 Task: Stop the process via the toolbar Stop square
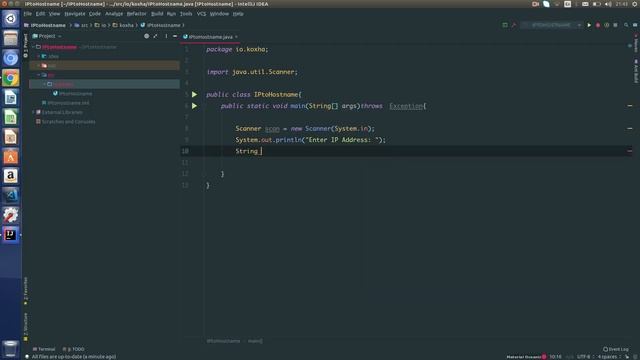[616, 25]
